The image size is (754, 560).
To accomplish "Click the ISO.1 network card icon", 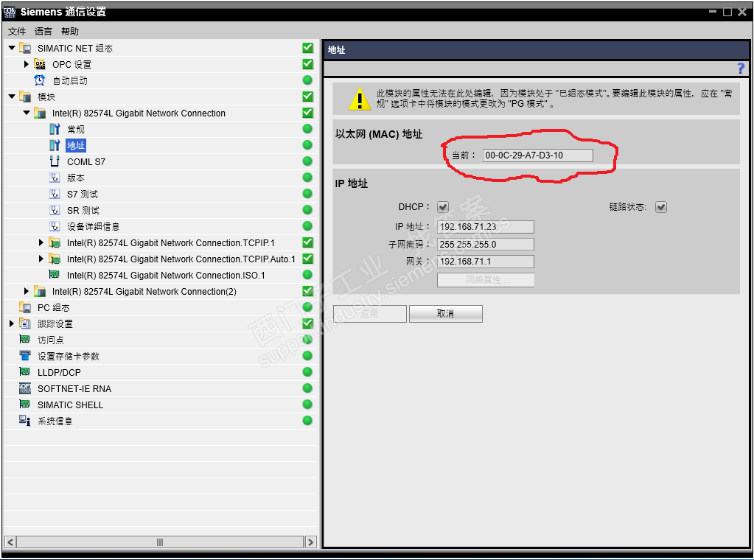I will pyautogui.click(x=55, y=275).
